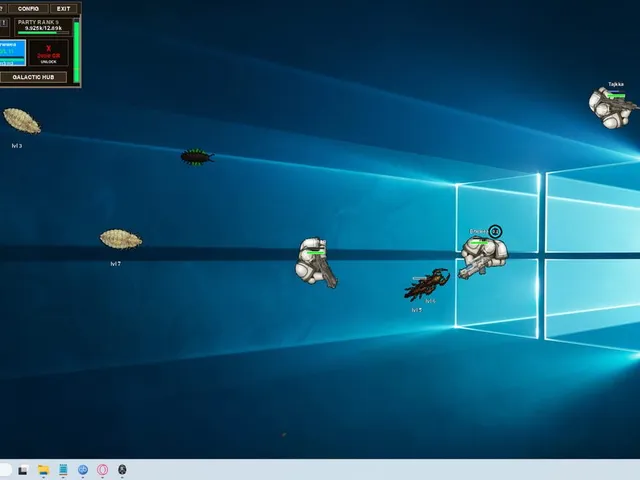Open the CONFIG menu
The height and width of the screenshot is (480, 640).
coord(28,9)
